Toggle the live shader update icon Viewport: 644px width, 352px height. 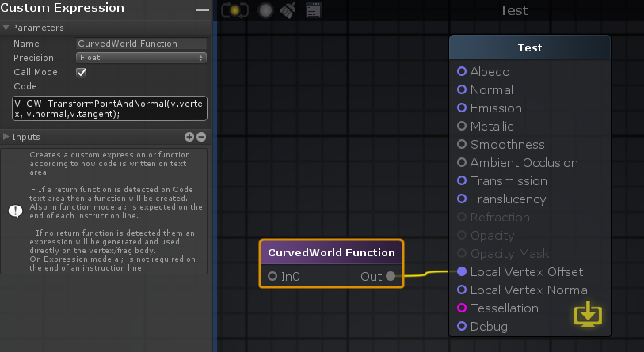pos(234,10)
